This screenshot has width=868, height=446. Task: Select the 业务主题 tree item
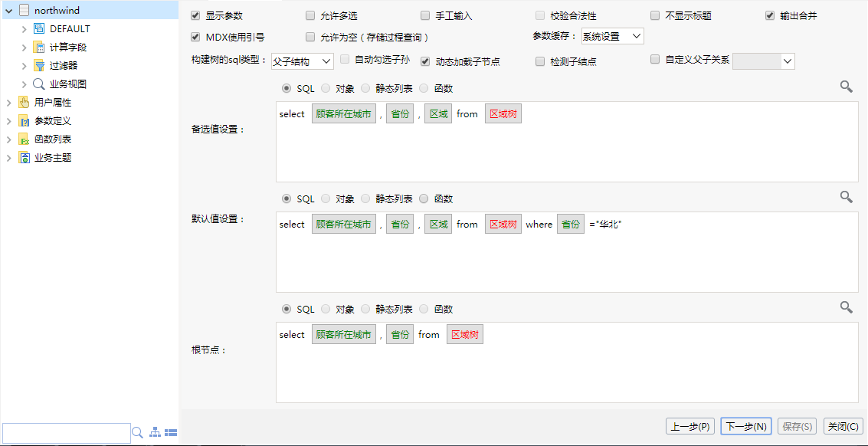tap(53, 157)
